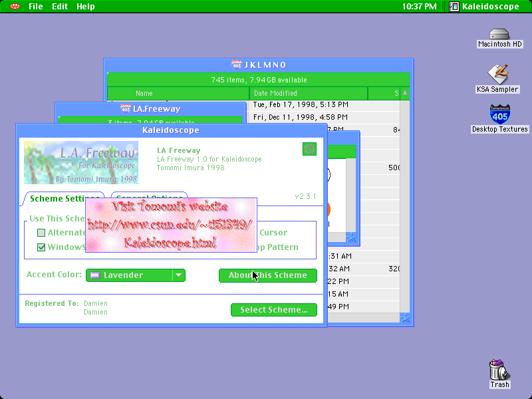
Task: Click the "Tue, Feb 17, 1998, 5:13 PM" row
Action: pos(301,104)
